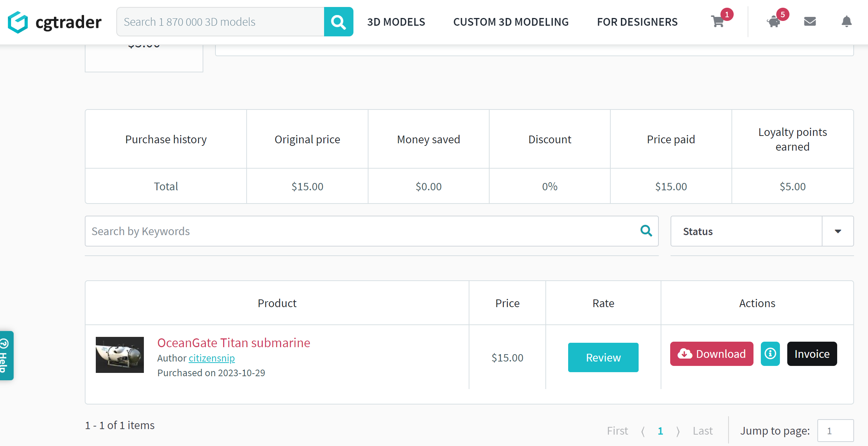Open author citizensnip profile
The height and width of the screenshot is (446, 868).
(x=211, y=358)
